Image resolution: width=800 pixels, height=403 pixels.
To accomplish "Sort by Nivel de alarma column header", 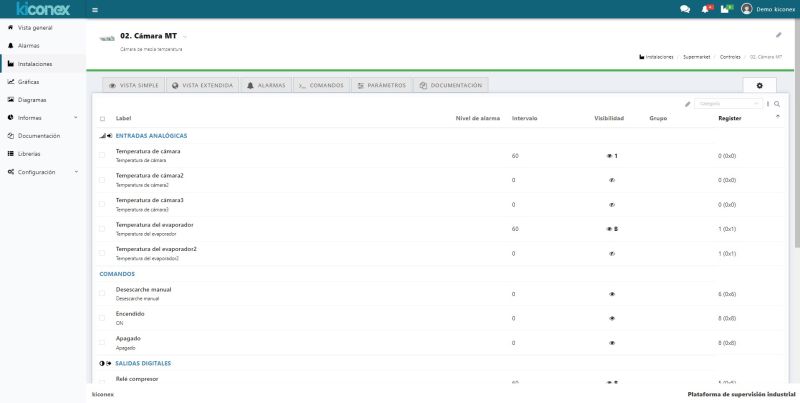I will [478, 118].
